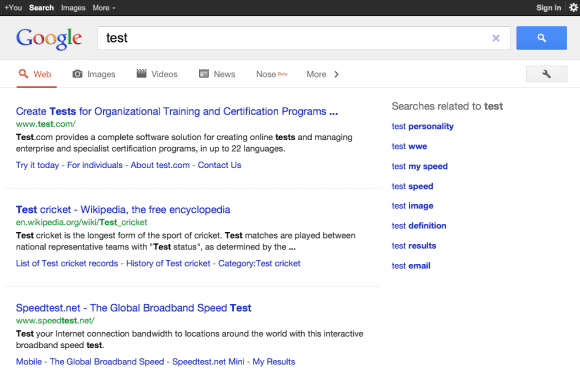Screen dimensions: 580x368
Task: Open the More dropdown in top bar
Action: (104, 7)
